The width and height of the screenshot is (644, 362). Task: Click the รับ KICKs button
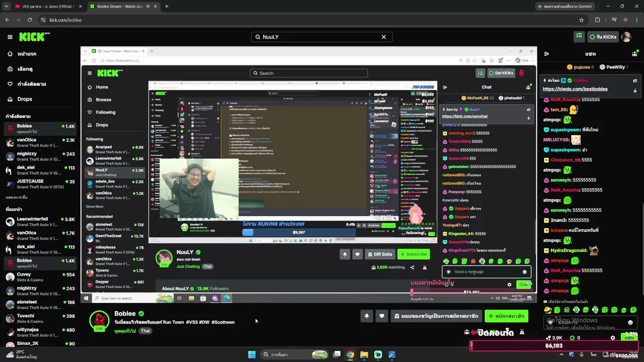pyautogui.click(x=603, y=37)
